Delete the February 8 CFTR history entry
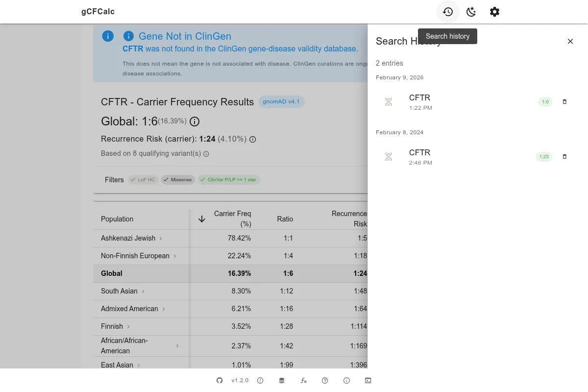Screen dimensions: 588x392 (x=564, y=156)
